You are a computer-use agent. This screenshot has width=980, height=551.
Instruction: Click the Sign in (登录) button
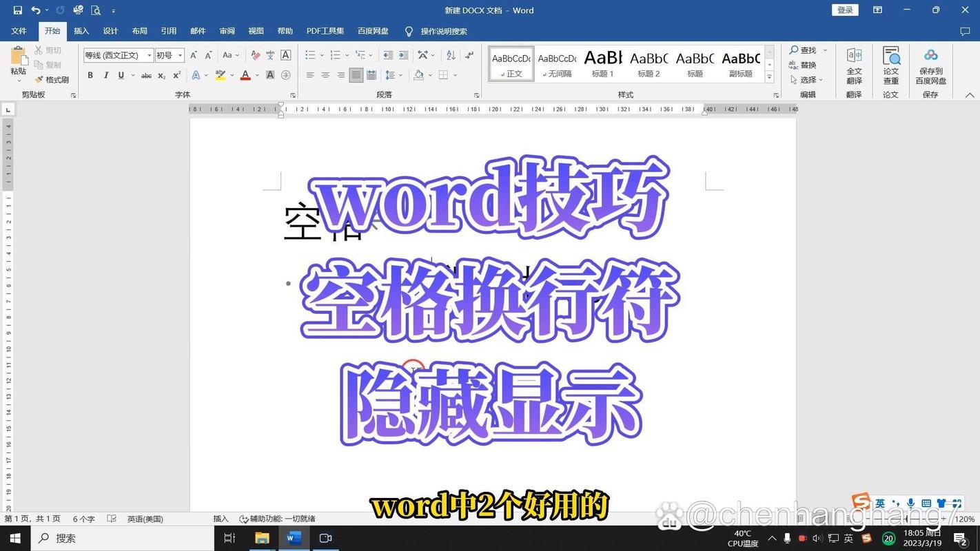[x=845, y=10]
